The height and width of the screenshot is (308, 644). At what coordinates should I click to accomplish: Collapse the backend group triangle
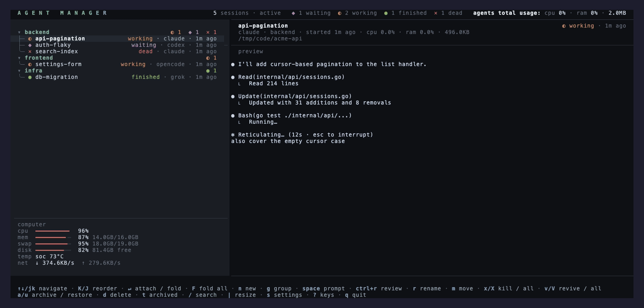[x=19, y=32]
